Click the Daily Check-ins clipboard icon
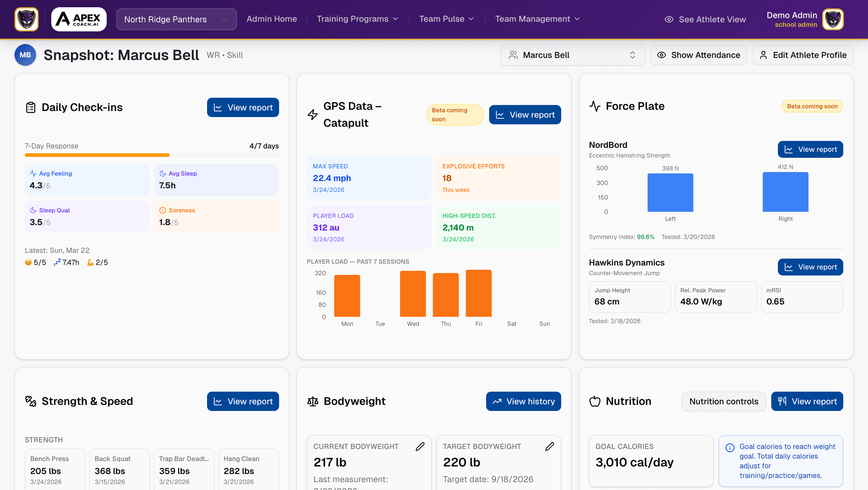The width and height of the screenshot is (868, 490). 31,107
